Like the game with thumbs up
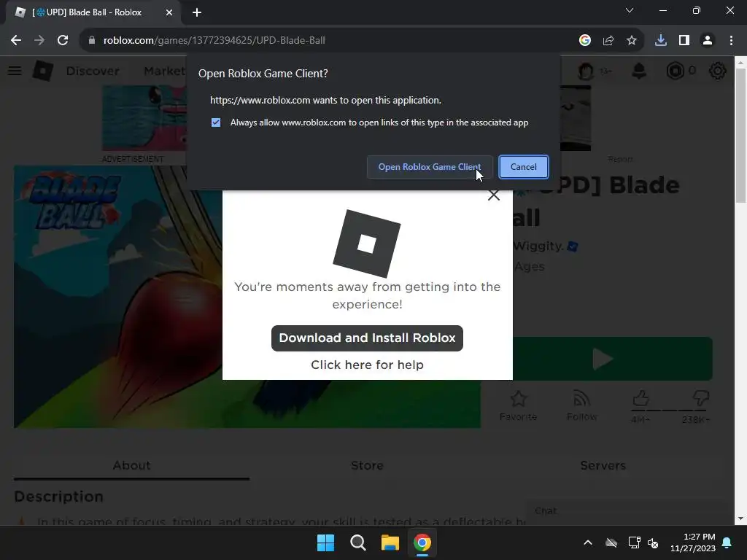The width and height of the screenshot is (747, 560). click(x=640, y=398)
